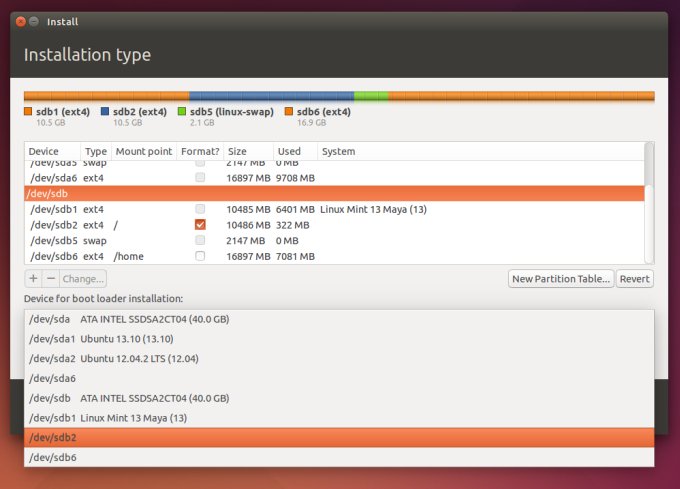Click the /home mount point cell

[x=128, y=256]
